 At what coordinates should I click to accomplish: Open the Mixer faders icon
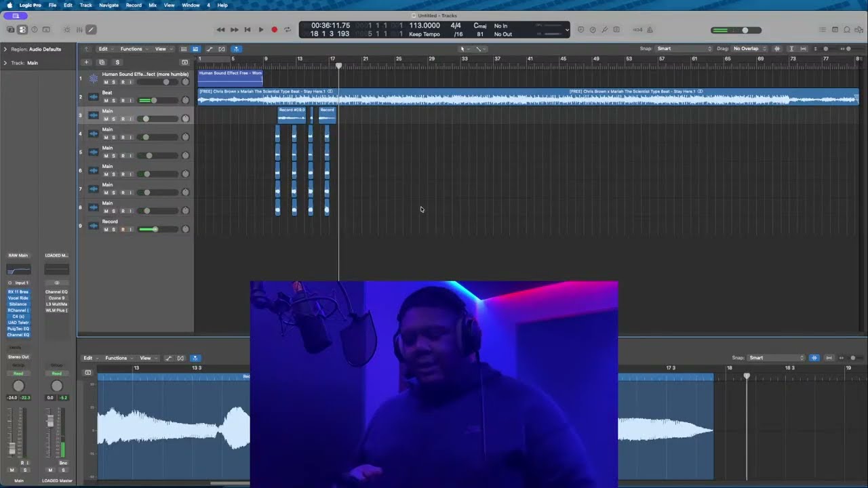click(79, 30)
